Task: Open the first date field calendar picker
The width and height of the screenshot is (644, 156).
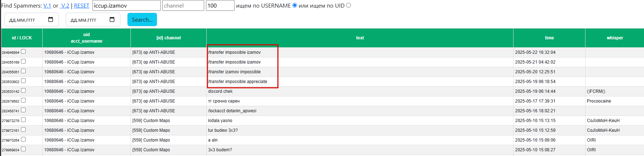Action: (51, 19)
